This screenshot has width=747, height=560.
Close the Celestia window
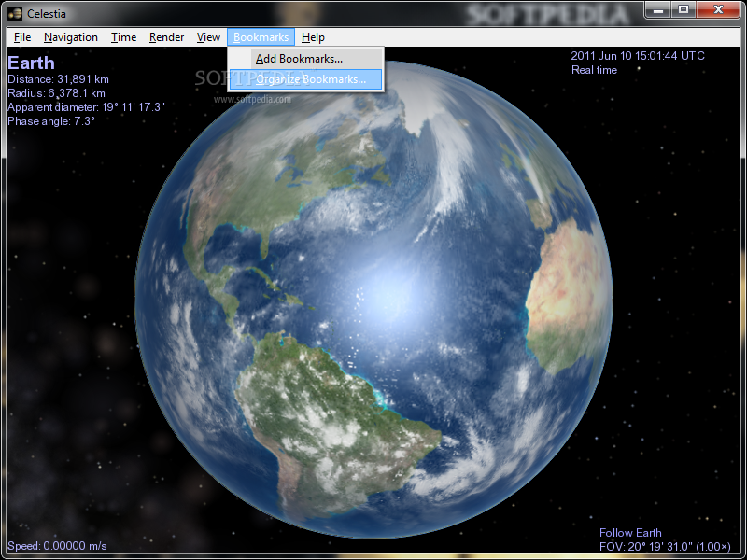pos(718,10)
